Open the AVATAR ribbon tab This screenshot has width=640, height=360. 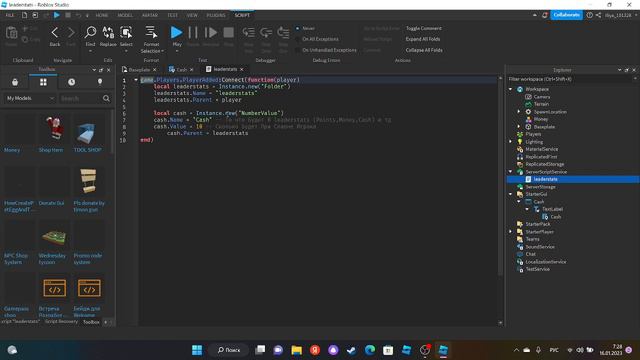click(150, 15)
